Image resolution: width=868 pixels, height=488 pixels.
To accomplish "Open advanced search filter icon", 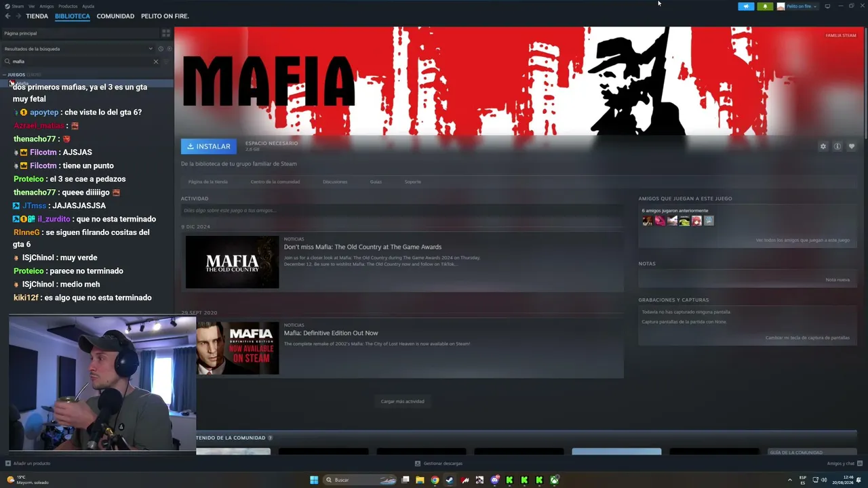I will (x=166, y=62).
